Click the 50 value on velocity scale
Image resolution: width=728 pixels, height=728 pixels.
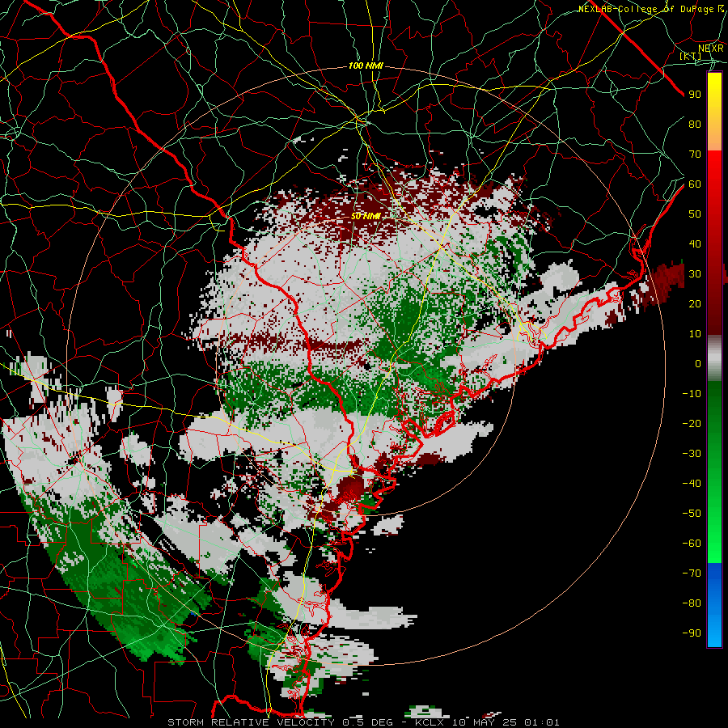click(695, 214)
